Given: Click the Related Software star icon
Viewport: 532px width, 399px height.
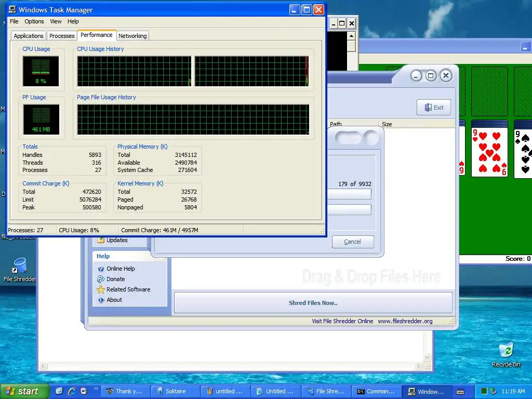Looking at the screenshot, I should [101, 289].
